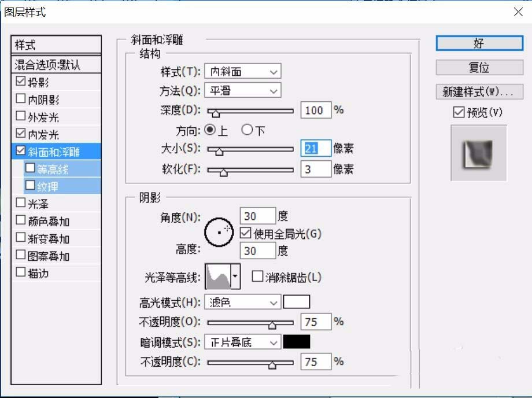Click the style preview thumbnail on the right
532x398 pixels.
(x=478, y=152)
